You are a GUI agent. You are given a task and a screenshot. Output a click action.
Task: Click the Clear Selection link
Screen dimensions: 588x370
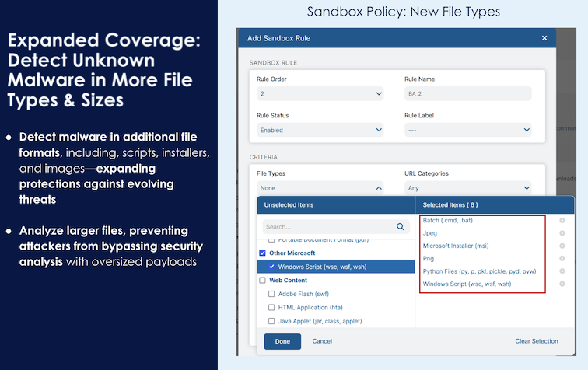point(536,341)
